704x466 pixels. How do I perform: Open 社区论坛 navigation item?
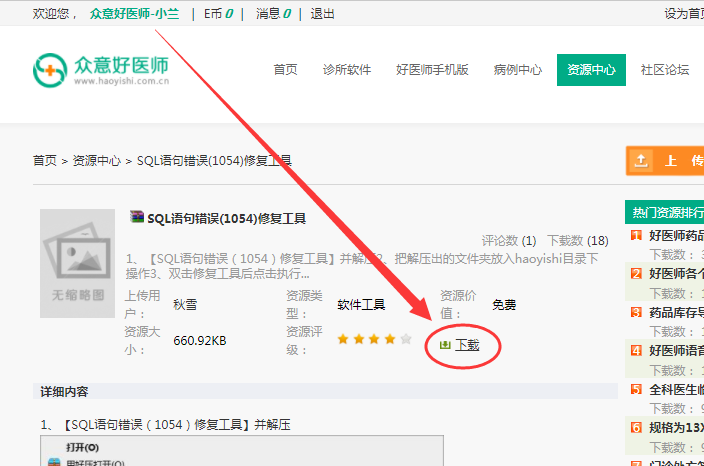[665, 70]
